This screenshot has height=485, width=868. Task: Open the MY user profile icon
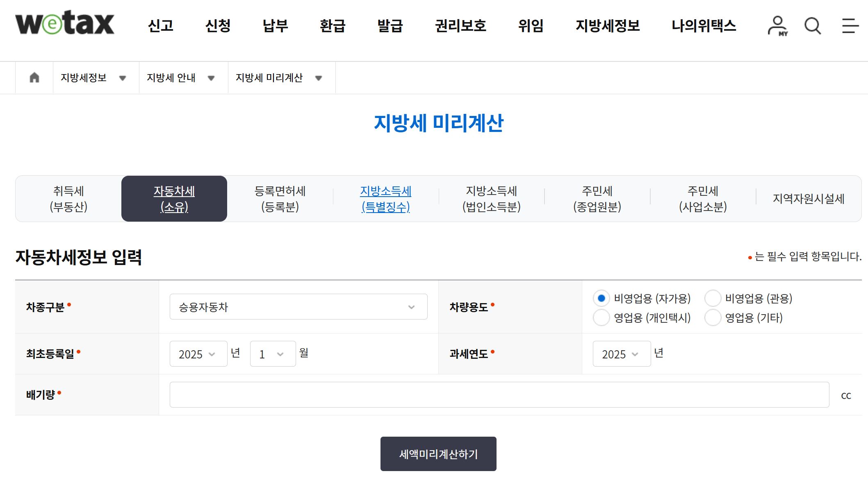click(x=777, y=26)
